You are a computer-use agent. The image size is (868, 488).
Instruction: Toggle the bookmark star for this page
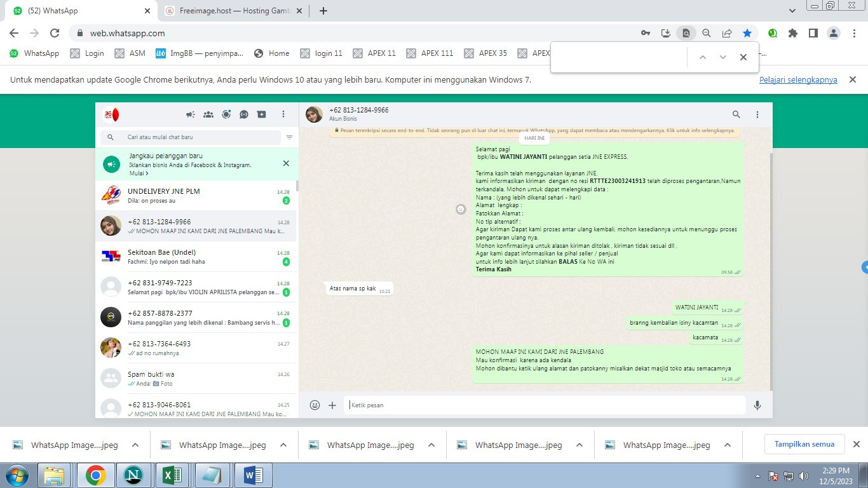(747, 33)
